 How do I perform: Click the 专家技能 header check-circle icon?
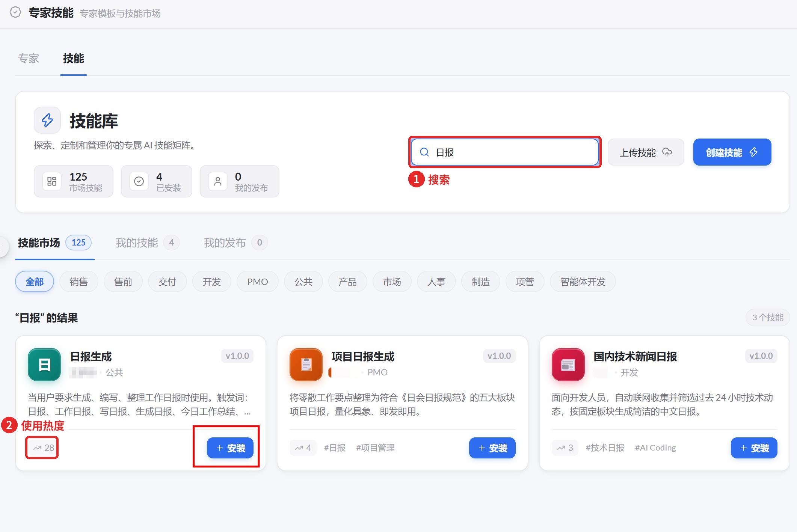pos(15,13)
